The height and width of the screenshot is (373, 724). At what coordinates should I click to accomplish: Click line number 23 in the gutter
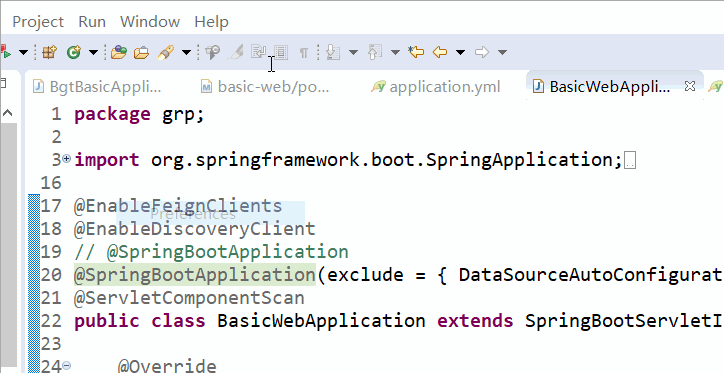51,343
